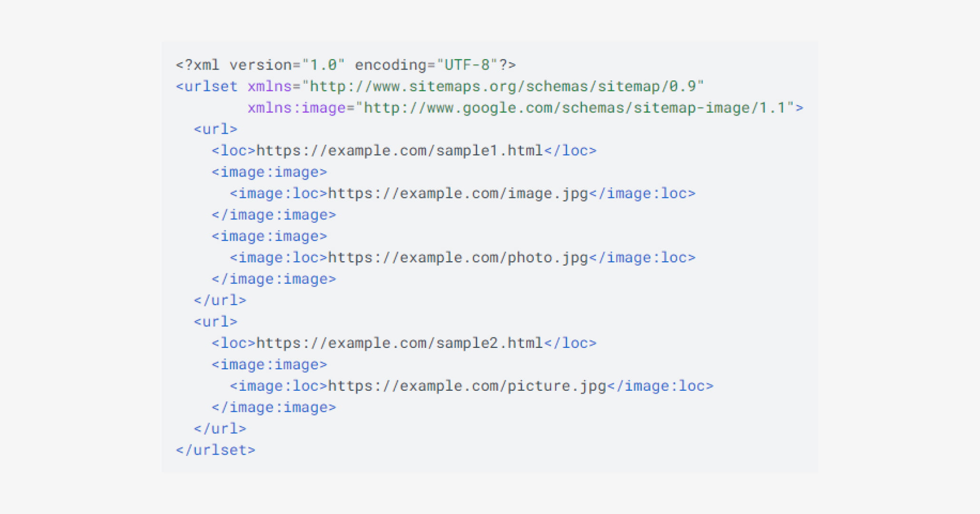Click the second opening url tag

215,322
